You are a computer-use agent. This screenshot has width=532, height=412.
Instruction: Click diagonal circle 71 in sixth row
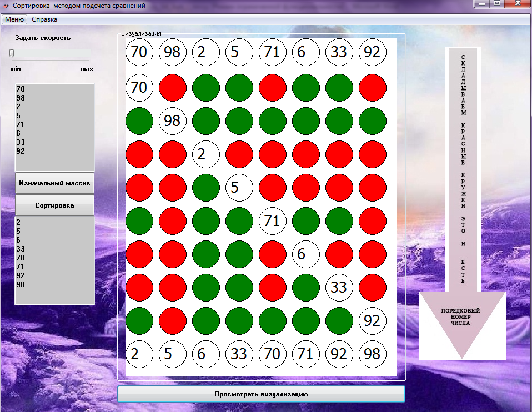(x=273, y=220)
